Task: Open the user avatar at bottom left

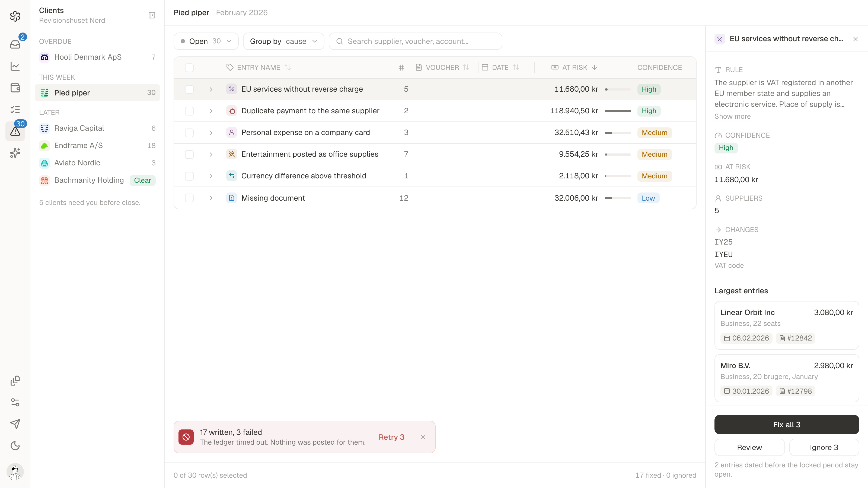Action: click(x=15, y=471)
